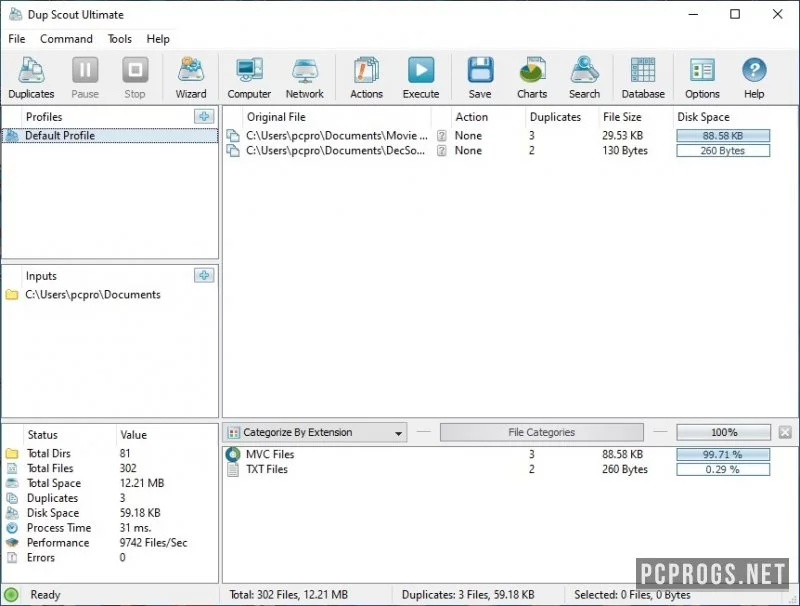Click the 260 Bytes disk space bar
800x606 pixels.
[x=723, y=150]
